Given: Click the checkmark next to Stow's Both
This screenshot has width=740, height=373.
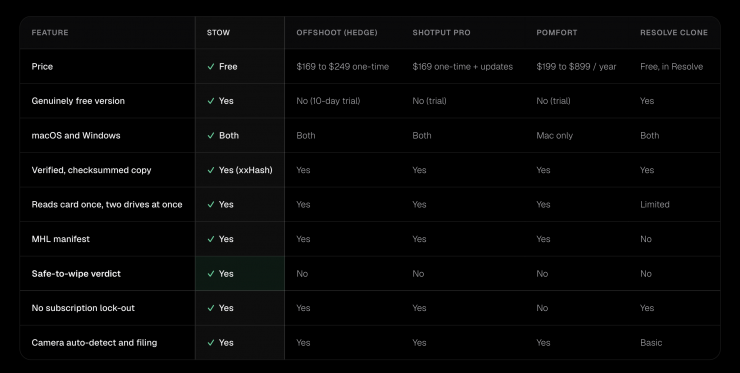Looking at the screenshot, I should [211, 136].
